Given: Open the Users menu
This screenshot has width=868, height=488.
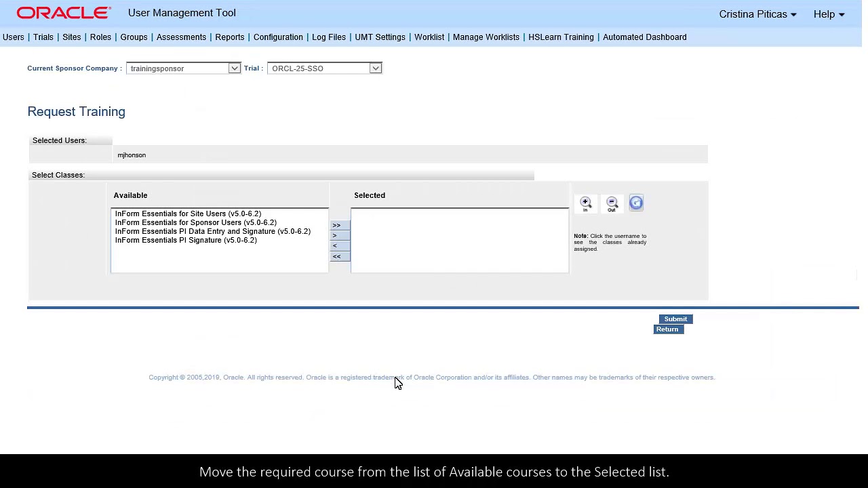Looking at the screenshot, I should click(x=13, y=37).
